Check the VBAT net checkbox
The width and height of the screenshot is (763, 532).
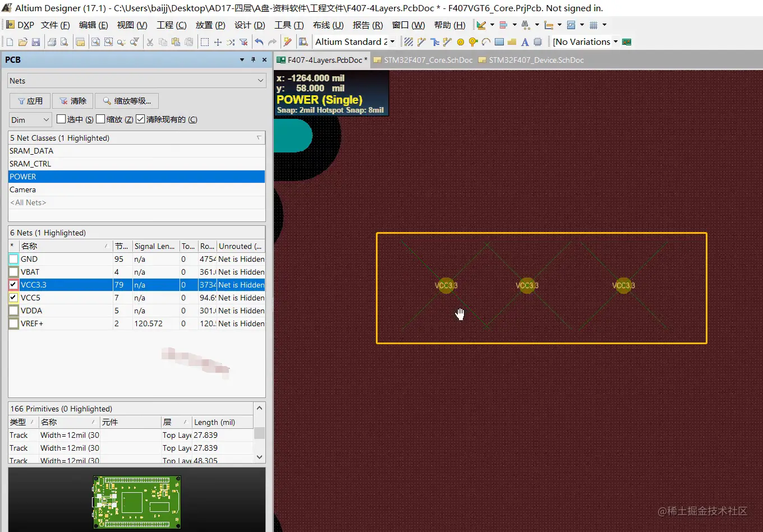tap(13, 272)
